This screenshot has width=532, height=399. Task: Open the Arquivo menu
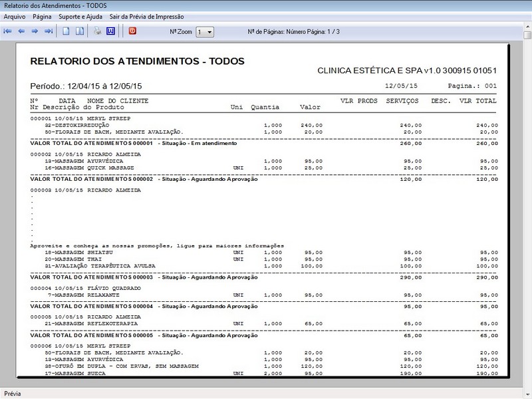pos(15,16)
